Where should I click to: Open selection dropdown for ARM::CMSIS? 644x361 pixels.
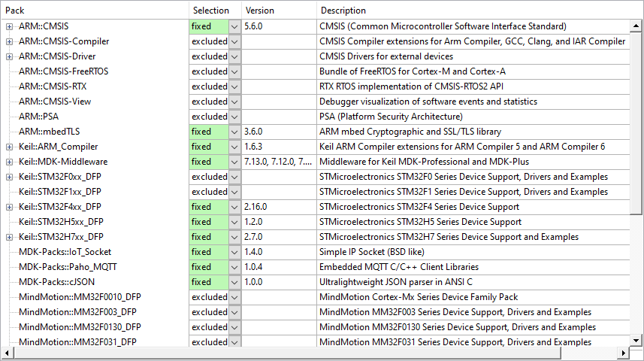coord(234,27)
